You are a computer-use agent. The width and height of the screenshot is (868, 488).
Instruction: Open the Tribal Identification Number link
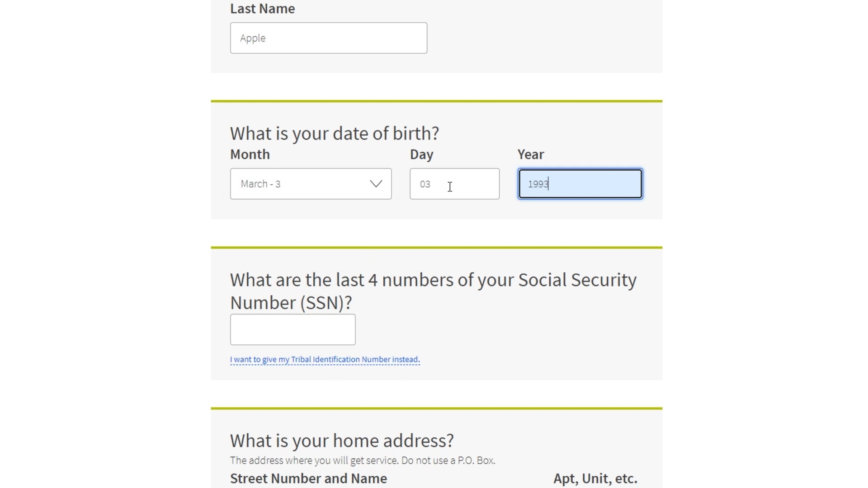coord(325,360)
